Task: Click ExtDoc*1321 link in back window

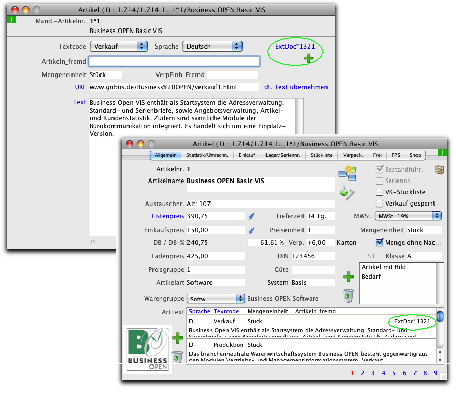Action: (295, 47)
